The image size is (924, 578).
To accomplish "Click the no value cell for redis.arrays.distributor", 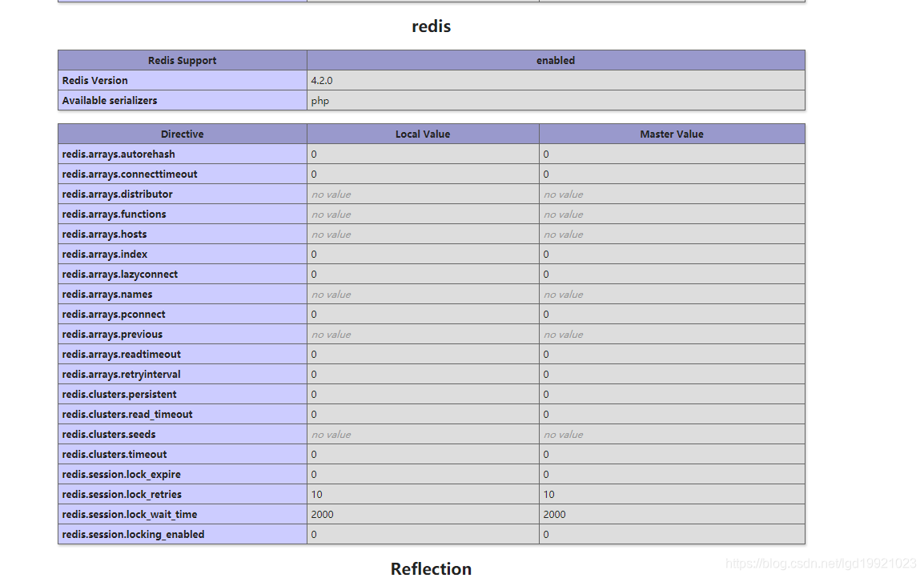I will pos(331,194).
